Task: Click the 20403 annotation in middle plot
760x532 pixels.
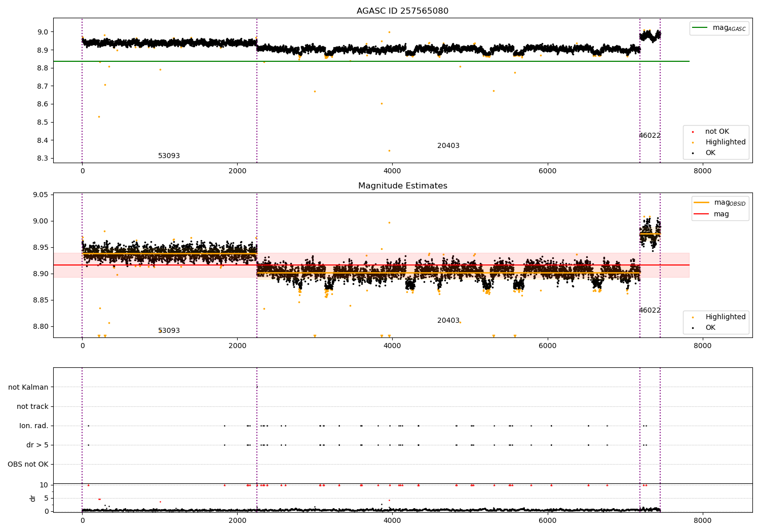Action: (x=448, y=321)
